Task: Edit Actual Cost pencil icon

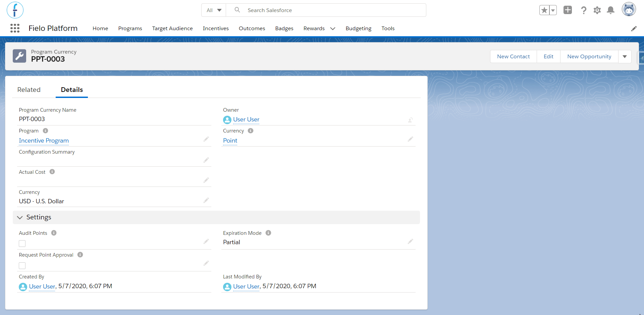Action: [206, 180]
